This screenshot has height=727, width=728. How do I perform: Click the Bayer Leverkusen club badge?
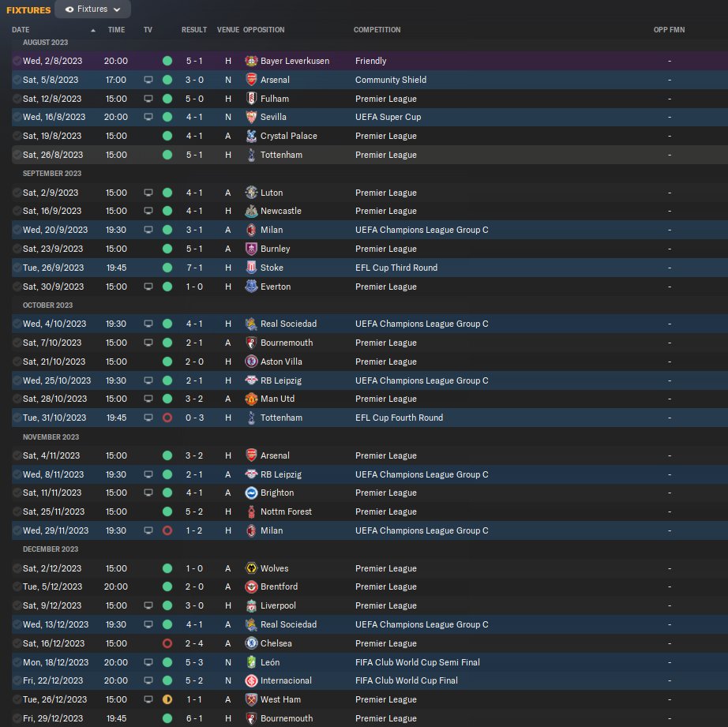[251, 61]
